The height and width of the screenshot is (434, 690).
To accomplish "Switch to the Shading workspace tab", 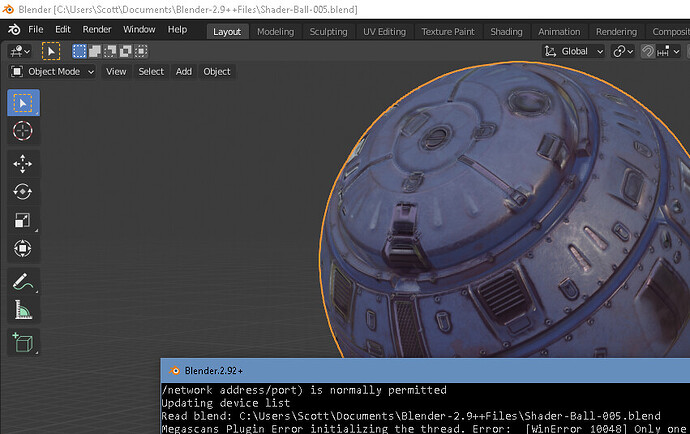I will [506, 32].
